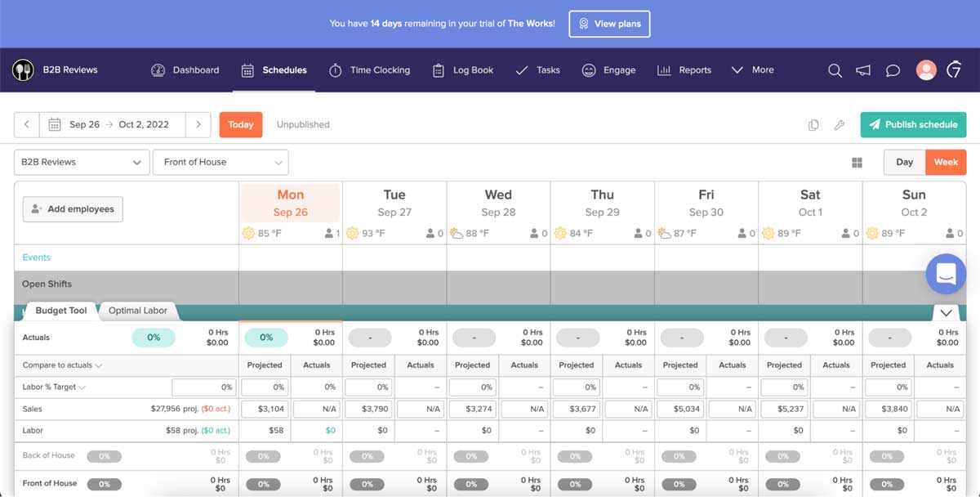Click the copy schedule icon

(813, 124)
